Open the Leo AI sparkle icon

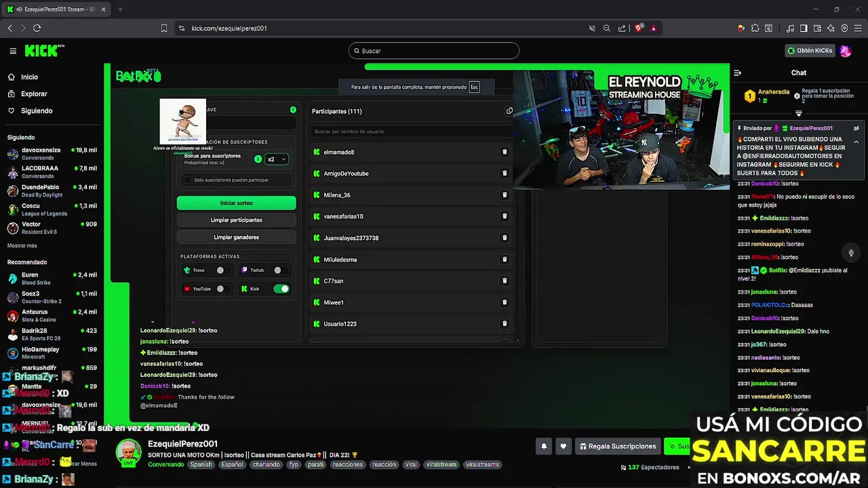coord(831,28)
